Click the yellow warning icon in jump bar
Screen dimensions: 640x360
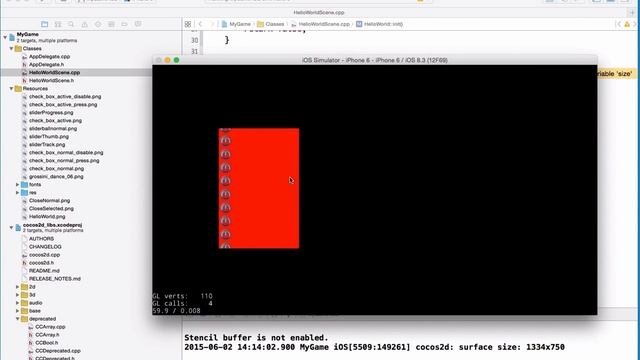627,24
